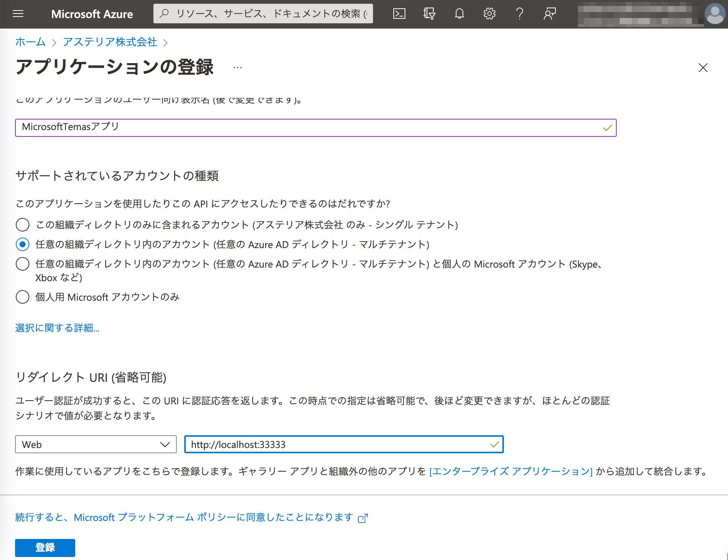
Task: Open the Web platform type dropdown
Action: click(x=96, y=444)
